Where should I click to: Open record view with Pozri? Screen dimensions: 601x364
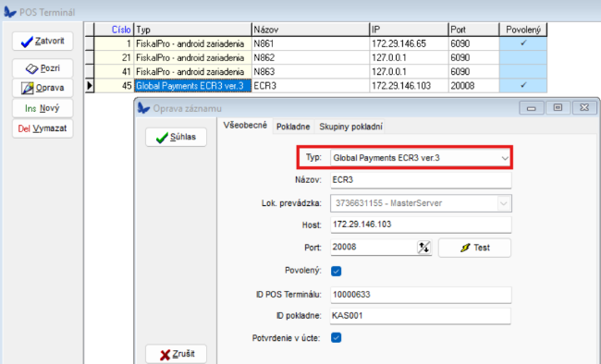43,68
